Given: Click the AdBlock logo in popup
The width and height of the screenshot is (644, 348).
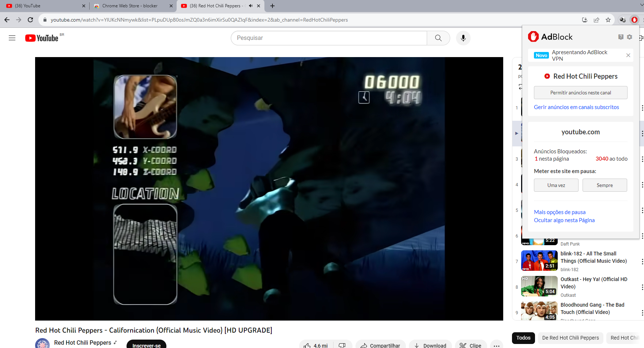Looking at the screenshot, I should [x=550, y=37].
